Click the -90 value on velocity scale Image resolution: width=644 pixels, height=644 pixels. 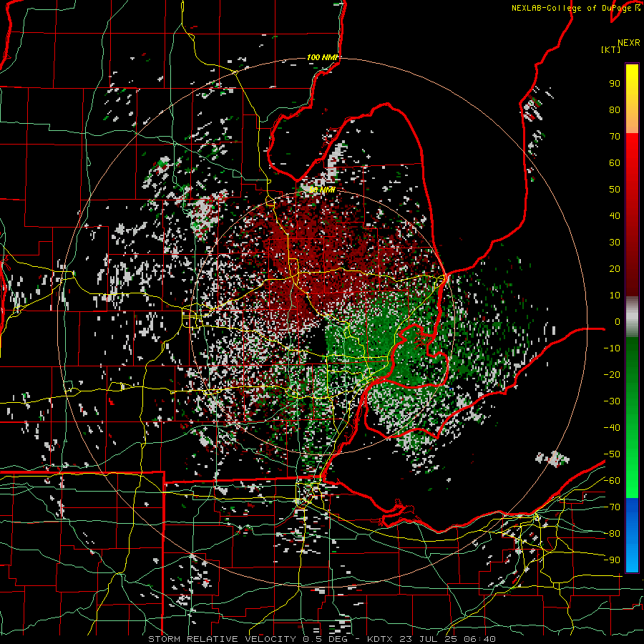[x=612, y=560]
